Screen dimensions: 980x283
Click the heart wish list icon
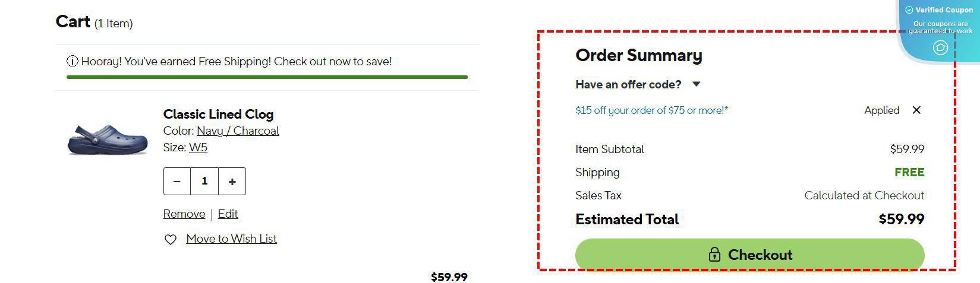pos(171,240)
